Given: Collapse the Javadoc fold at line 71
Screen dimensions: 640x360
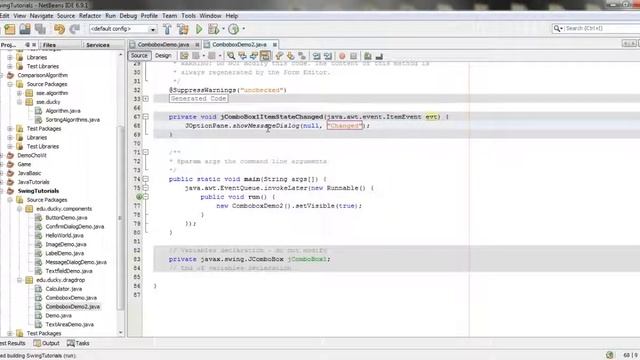Looking at the screenshot, I should [146, 152].
